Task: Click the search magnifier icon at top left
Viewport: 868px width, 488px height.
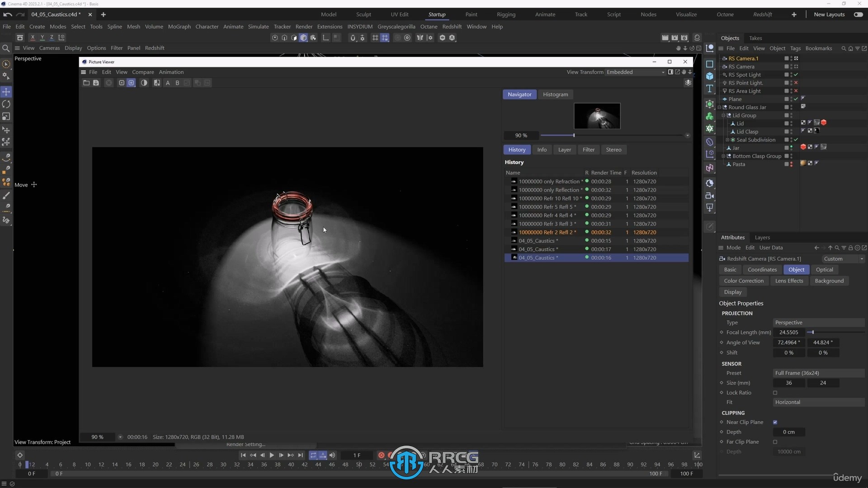Action: tap(6, 48)
